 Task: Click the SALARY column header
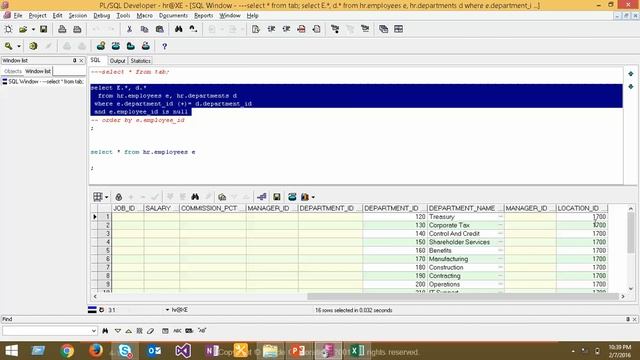click(162, 208)
